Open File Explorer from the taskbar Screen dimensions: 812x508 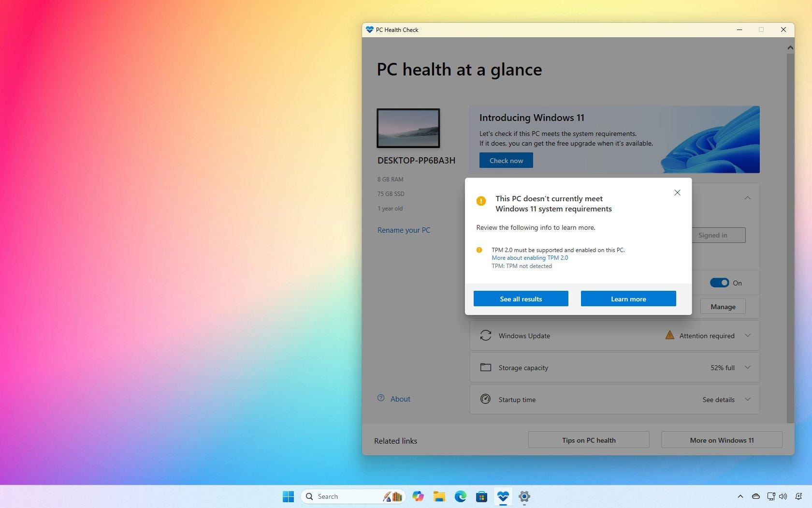coord(439,496)
